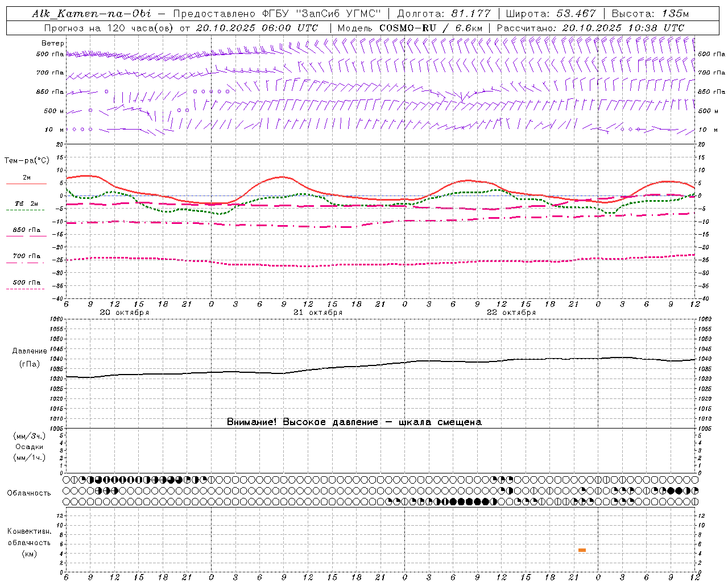Screen dimensions: 728x582
Task: Click the computed time Рассчитано: 20.10.2025 10:38 UTC
Action: pos(590,28)
